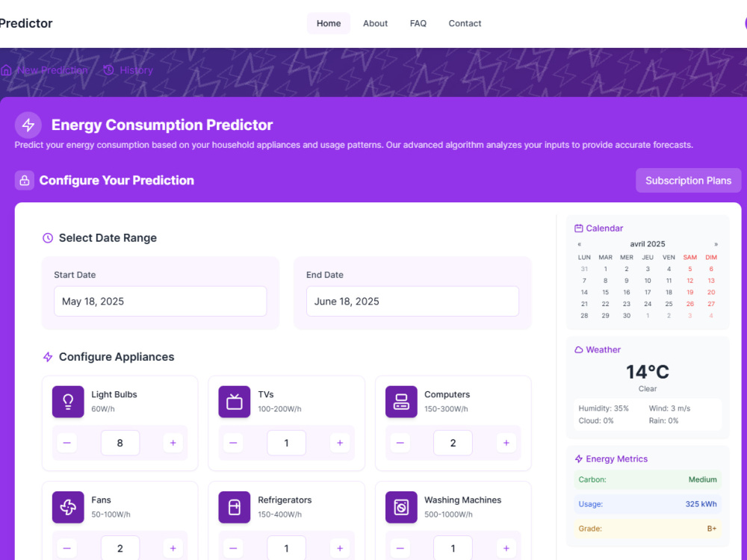Click the bolt icon beside Configure Appliances

tap(48, 357)
